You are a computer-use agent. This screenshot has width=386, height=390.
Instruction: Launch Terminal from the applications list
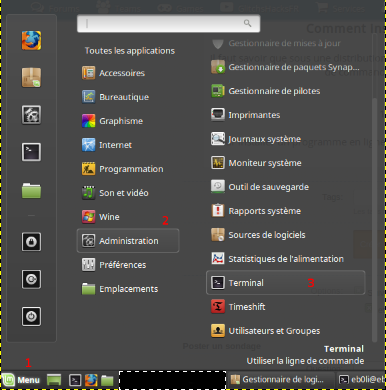click(x=286, y=283)
